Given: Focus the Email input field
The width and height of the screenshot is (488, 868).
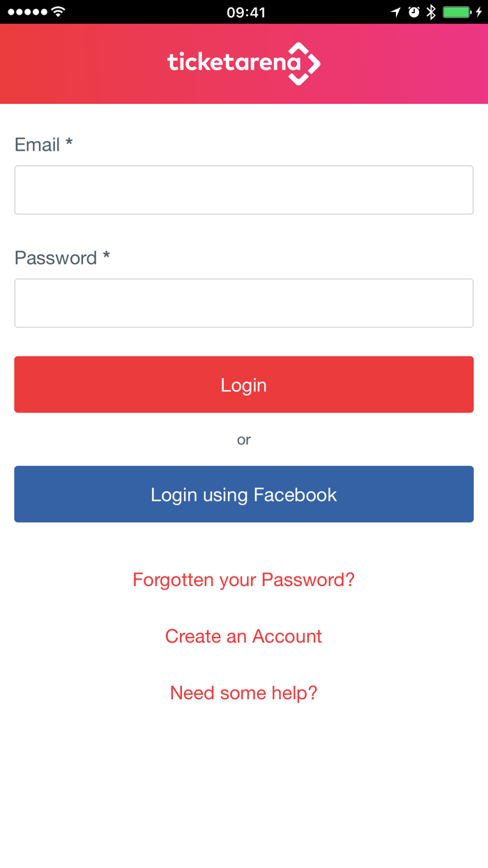Looking at the screenshot, I should [x=244, y=190].
